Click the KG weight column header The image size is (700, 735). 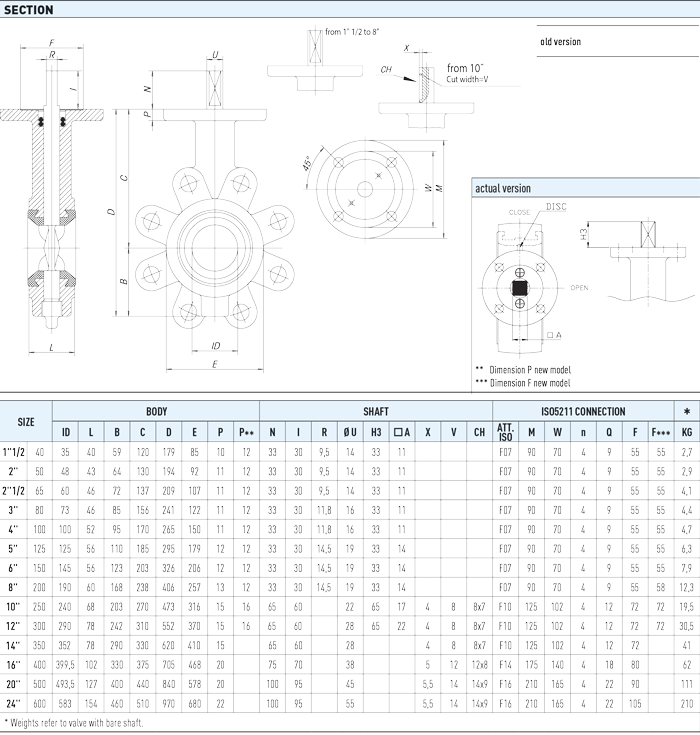686,432
